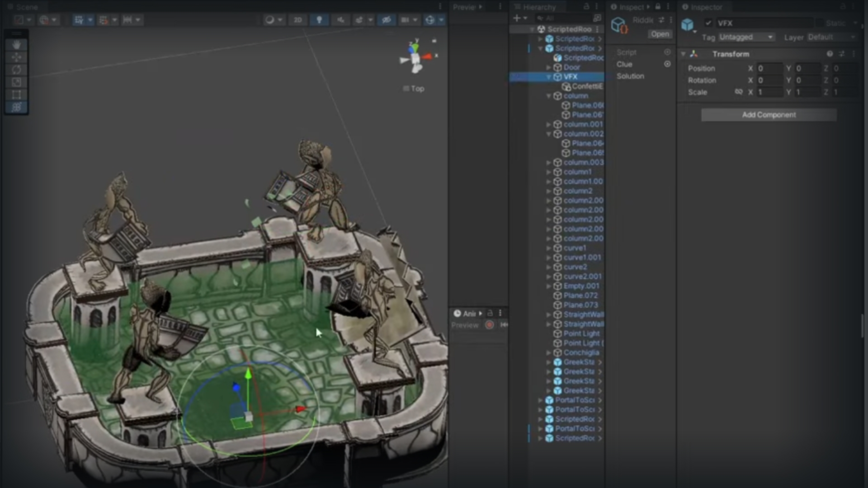Click the Add Component button
868x488 pixels.
[769, 115]
